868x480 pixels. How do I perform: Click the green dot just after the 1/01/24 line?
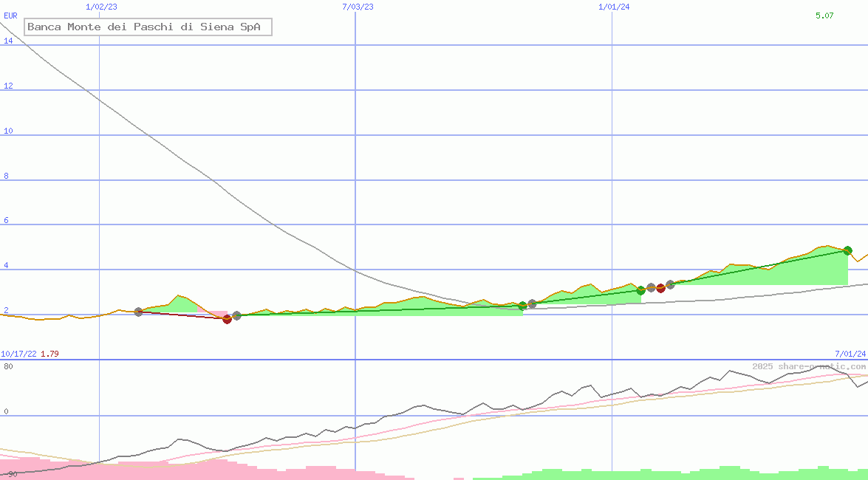640,290
